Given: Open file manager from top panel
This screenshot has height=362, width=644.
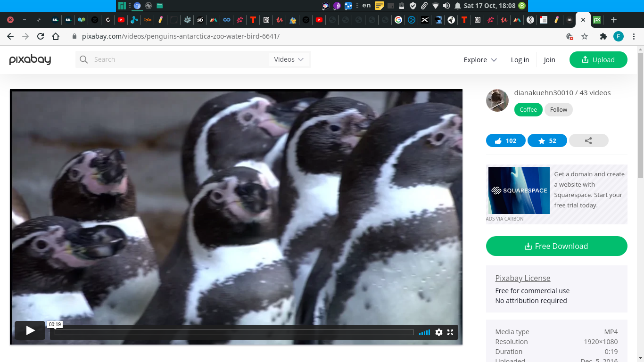Looking at the screenshot, I should [160, 6].
